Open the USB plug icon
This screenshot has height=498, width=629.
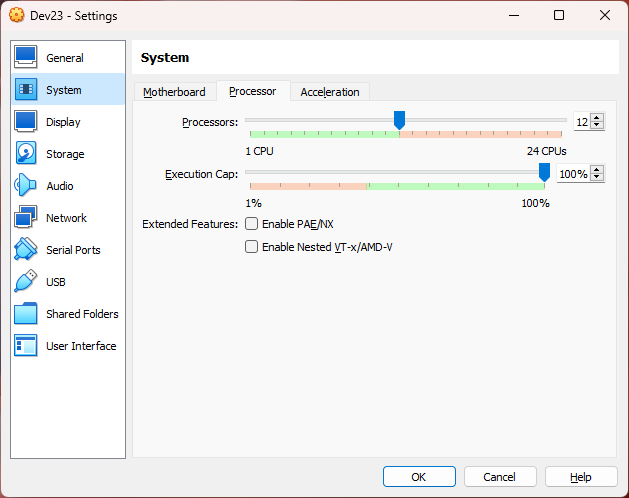(26, 281)
